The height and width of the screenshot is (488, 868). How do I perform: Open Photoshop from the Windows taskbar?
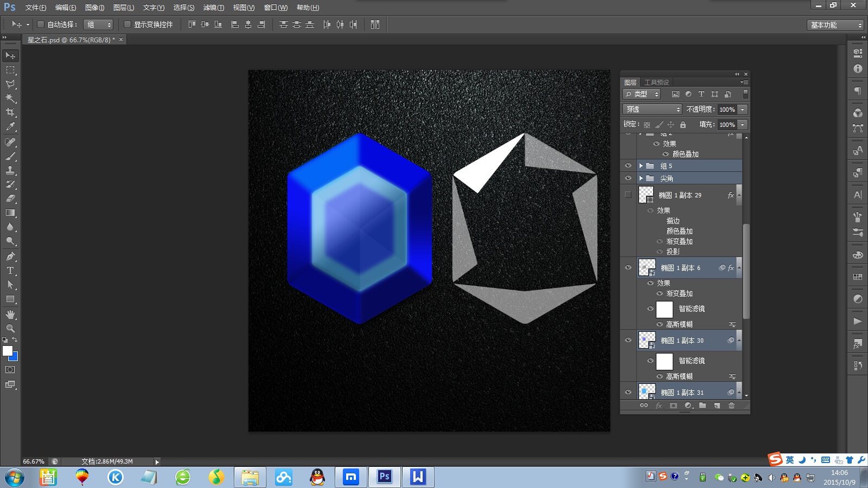(x=385, y=477)
